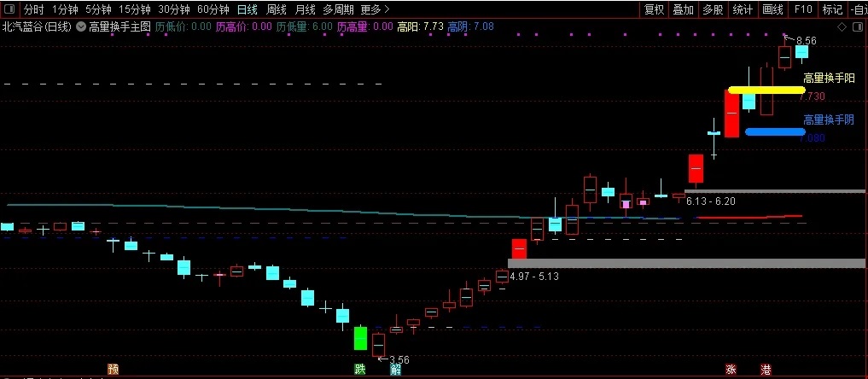This screenshot has height=379, width=868.
Task: Click the 高阴: 7.08 indicator value
Action: (470, 26)
